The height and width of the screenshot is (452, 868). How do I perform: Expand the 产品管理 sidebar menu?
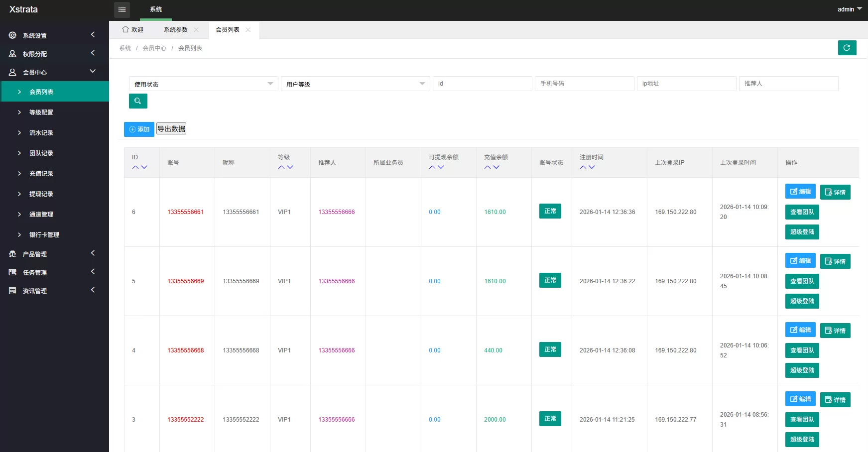(x=35, y=254)
